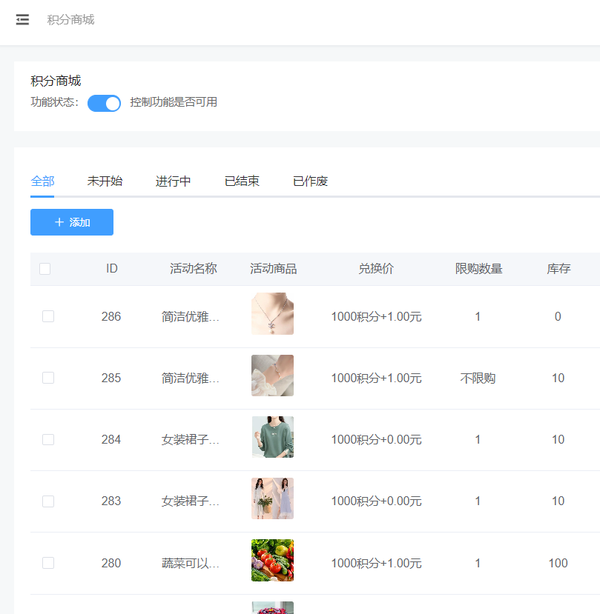Tick the checkbox for row ID 286
The image size is (600, 614).
pyautogui.click(x=48, y=316)
